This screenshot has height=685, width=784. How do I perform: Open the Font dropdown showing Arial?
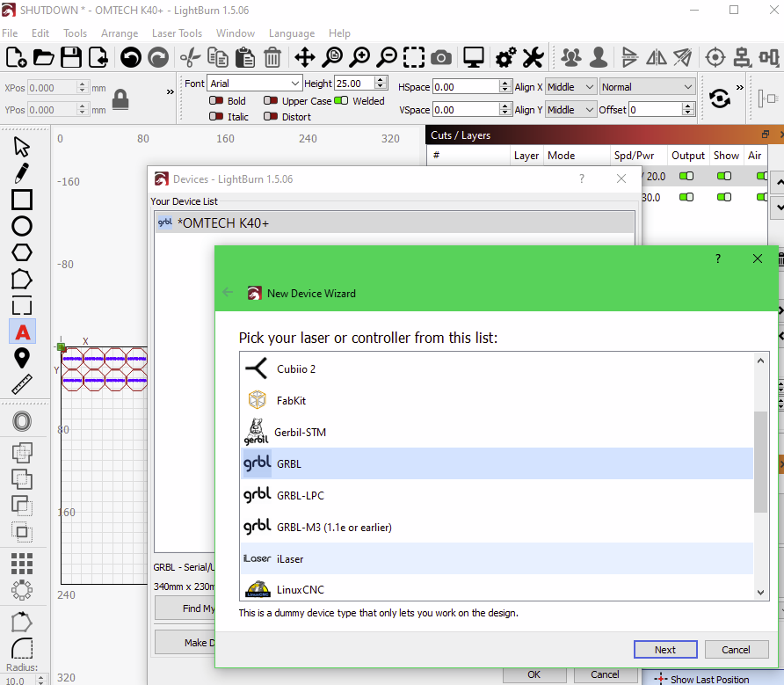coord(255,84)
